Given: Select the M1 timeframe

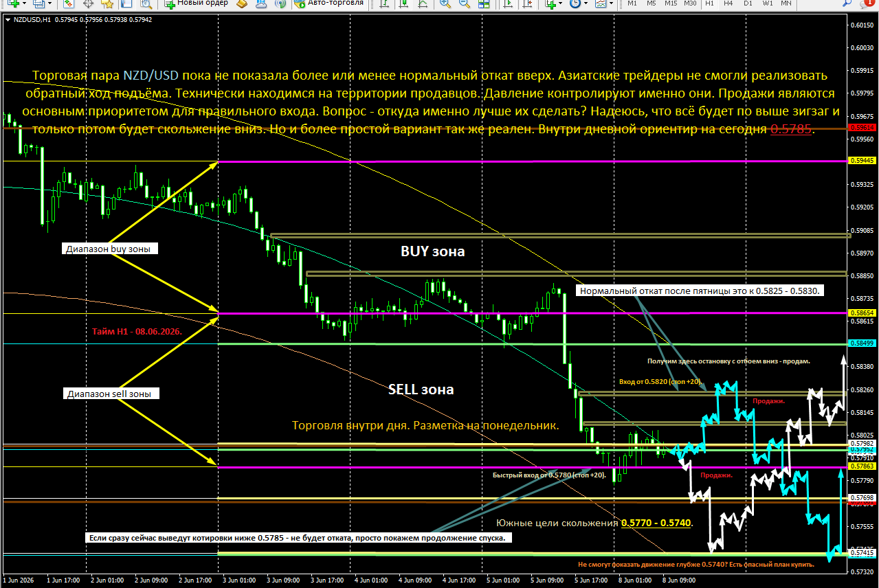Looking at the screenshot, I should coord(632,3).
